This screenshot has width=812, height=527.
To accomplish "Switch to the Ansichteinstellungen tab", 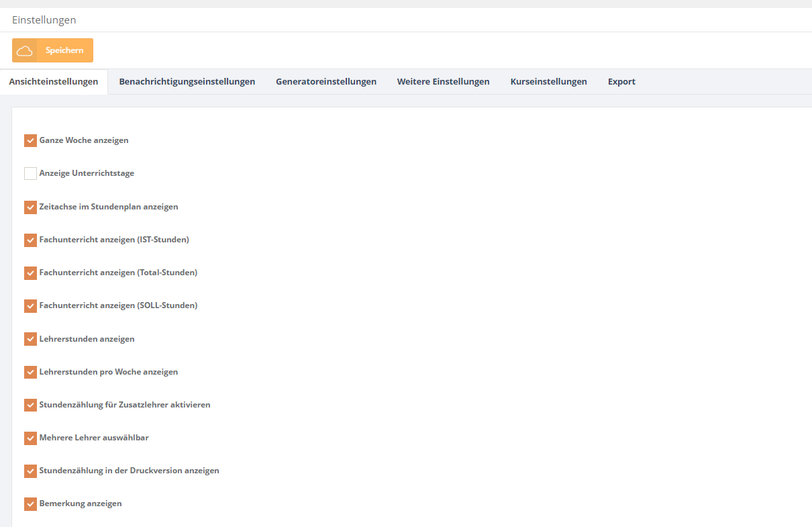I will click(x=54, y=81).
